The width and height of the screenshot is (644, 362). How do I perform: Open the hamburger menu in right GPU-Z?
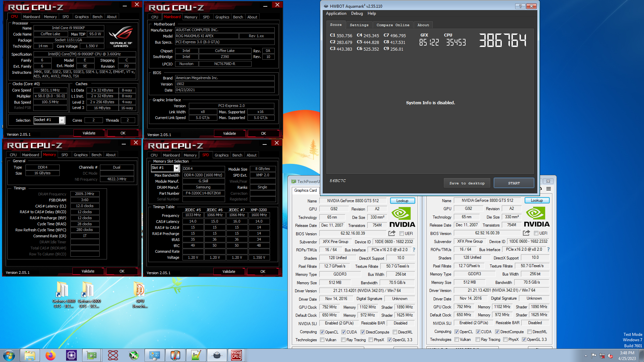click(x=548, y=189)
